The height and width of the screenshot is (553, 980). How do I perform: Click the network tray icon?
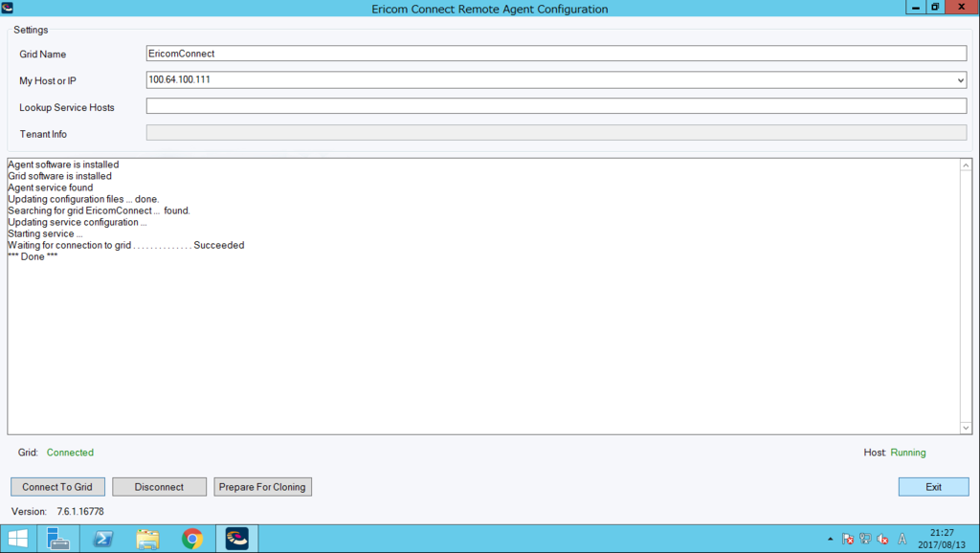pos(865,539)
